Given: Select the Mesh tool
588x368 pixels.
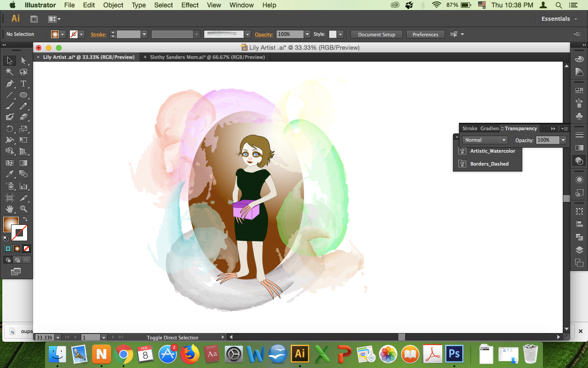Looking at the screenshot, I should click(x=9, y=163).
